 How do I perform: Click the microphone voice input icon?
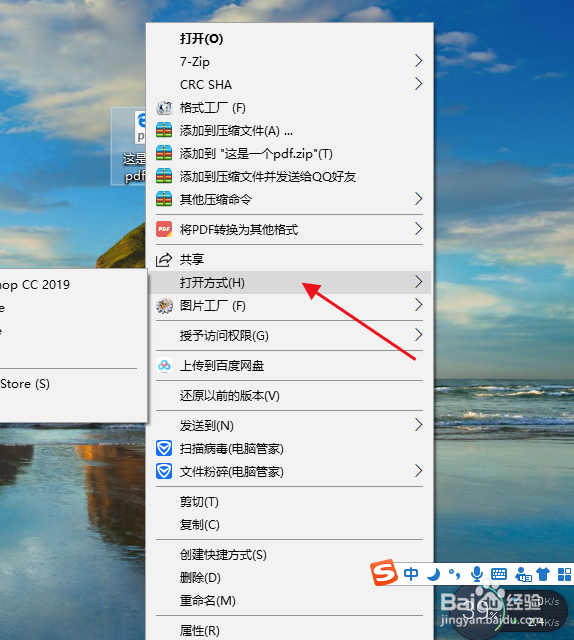point(476,574)
